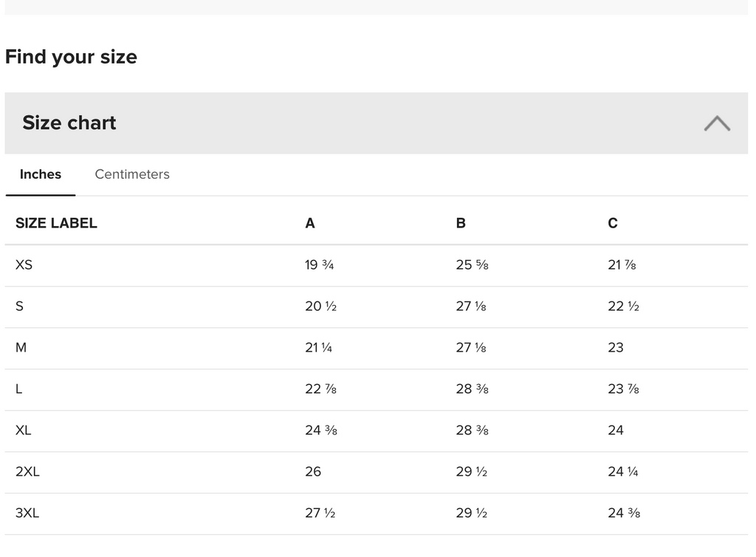The height and width of the screenshot is (557, 756).
Task: Select the Inches tab
Action: pos(41,174)
